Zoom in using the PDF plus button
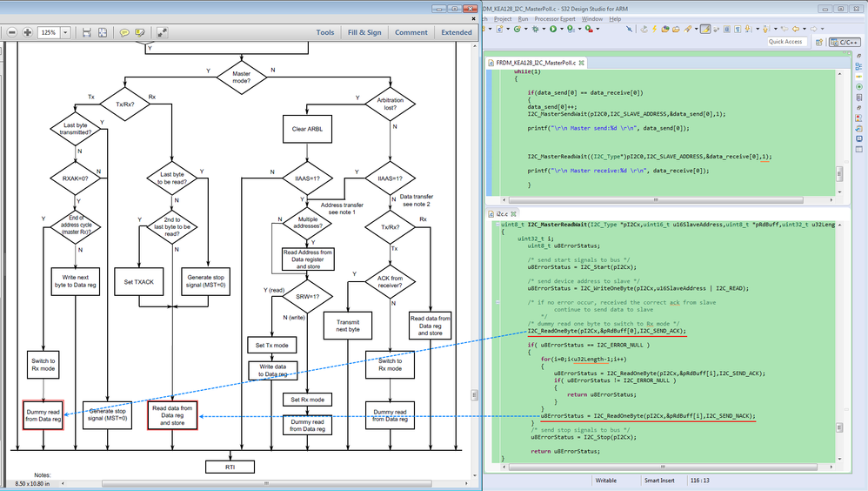Image resolution: width=868 pixels, height=491 pixels. click(27, 33)
